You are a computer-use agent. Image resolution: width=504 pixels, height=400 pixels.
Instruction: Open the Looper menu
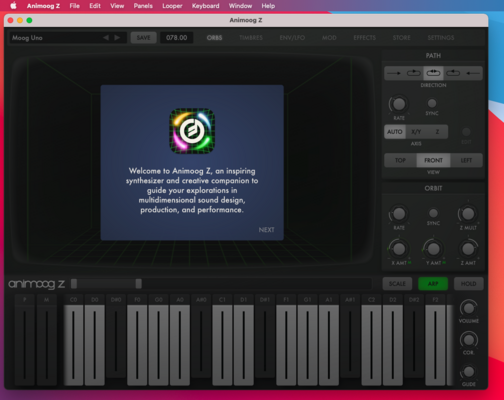pos(172,6)
